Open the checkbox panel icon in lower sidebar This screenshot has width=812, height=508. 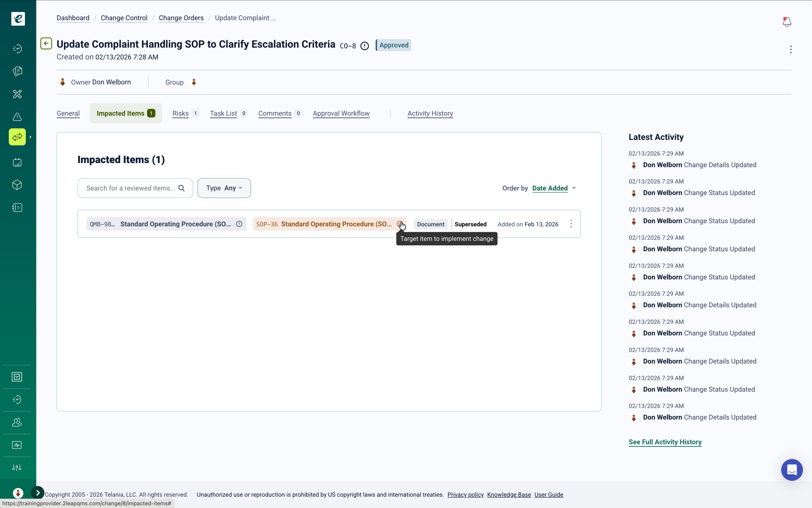click(17, 377)
